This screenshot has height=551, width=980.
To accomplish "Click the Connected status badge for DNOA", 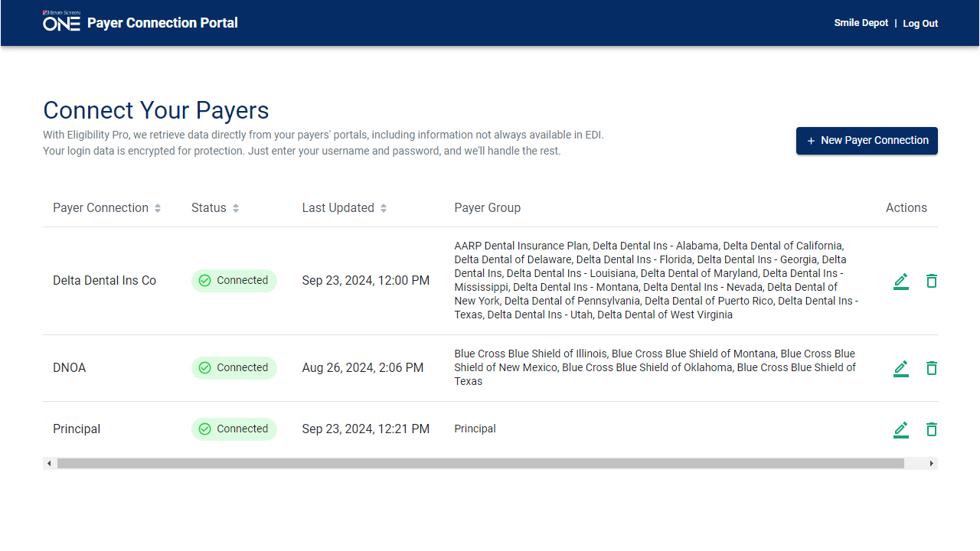I will 234,368.
